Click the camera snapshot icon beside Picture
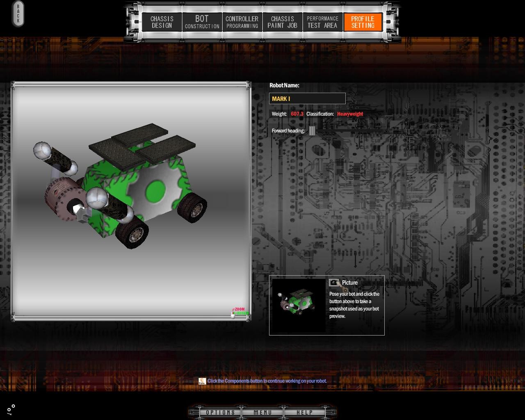This screenshot has height=420, width=525. pyautogui.click(x=334, y=283)
